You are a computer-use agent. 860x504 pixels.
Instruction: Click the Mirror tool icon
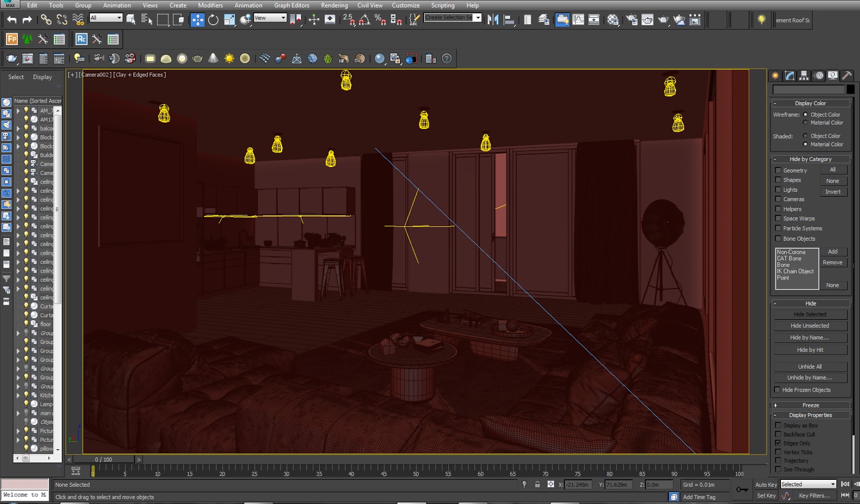(x=492, y=20)
